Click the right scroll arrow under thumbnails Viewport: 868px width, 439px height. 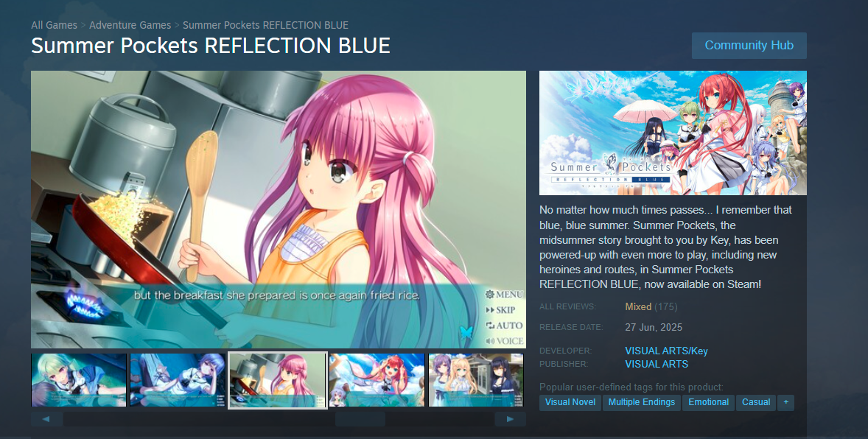tap(511, 419)
